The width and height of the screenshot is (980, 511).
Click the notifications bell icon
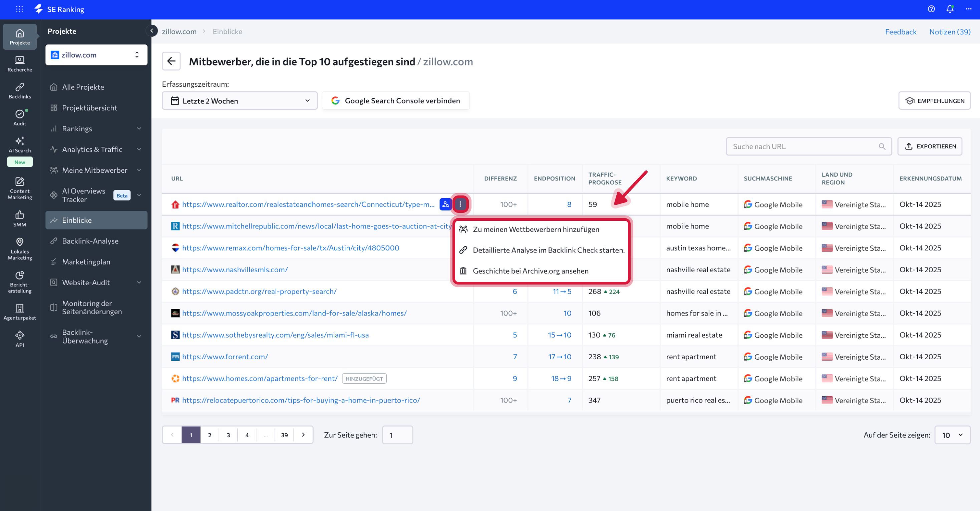(950, 9)
